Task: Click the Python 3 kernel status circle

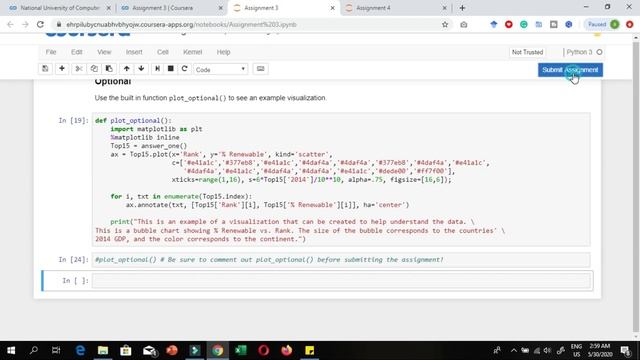Action: click(x=599, y=52)
